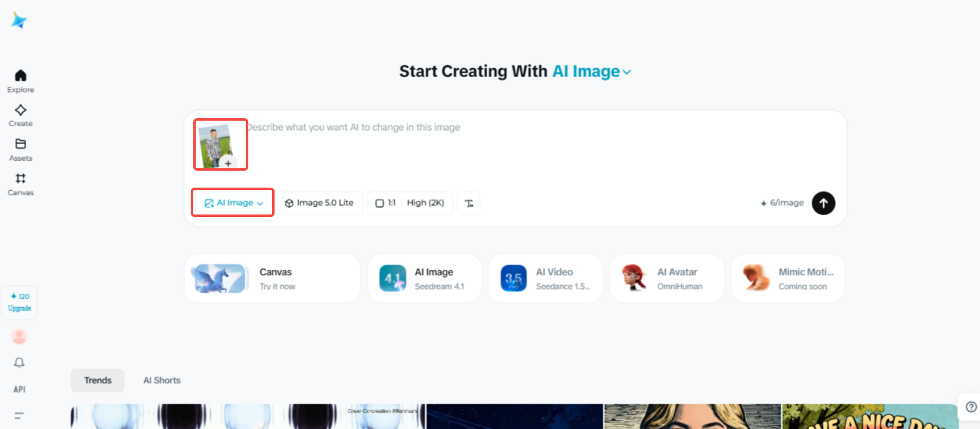
Task: Open the AI Image dropdown in the page title
Action: (x=592, y=71)
